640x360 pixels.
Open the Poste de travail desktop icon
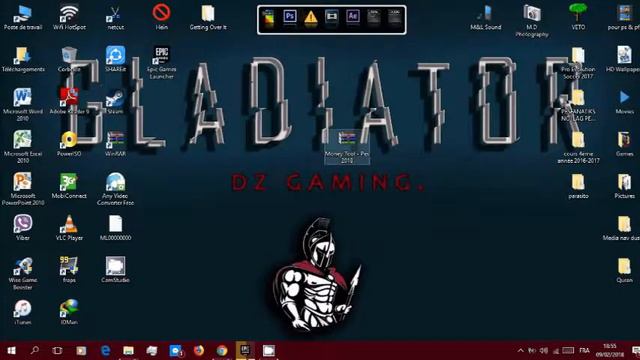[x=23, y=18]
